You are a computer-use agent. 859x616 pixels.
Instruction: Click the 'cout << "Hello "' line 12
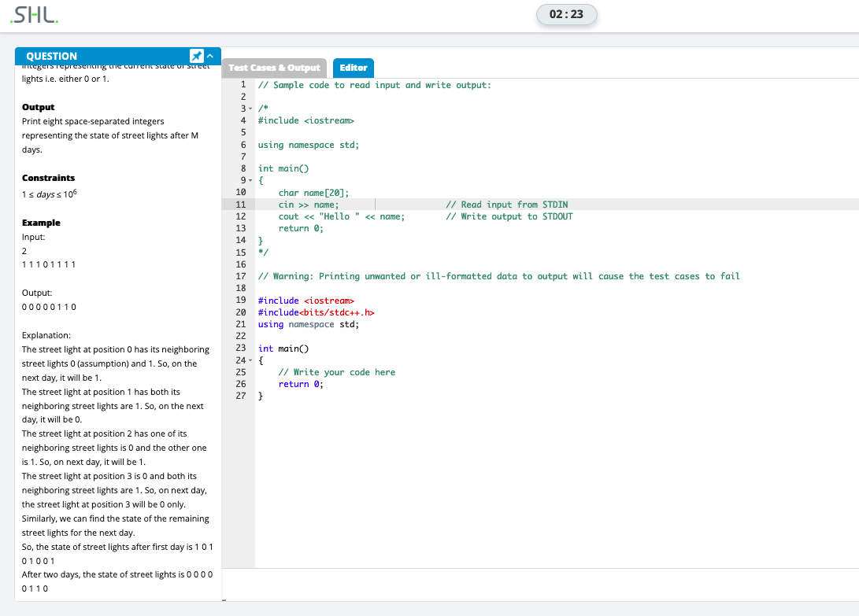pos(341,217)
